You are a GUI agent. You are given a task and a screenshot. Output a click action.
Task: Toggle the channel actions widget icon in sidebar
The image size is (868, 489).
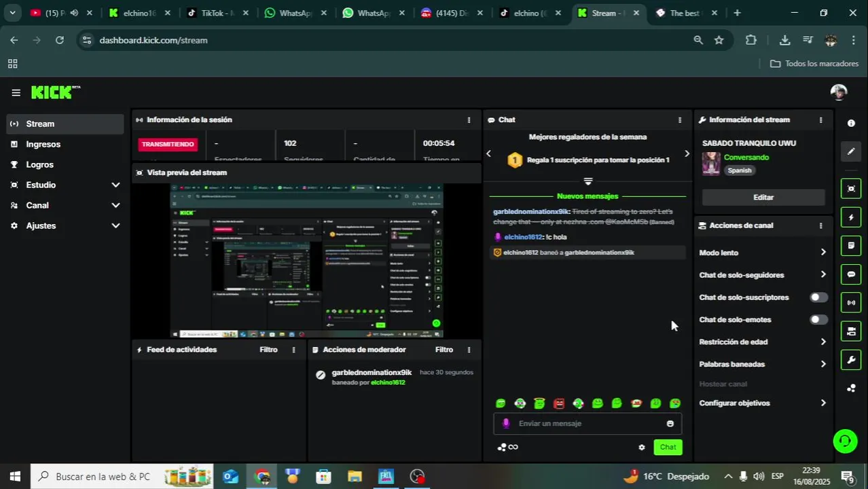[851, 331]
